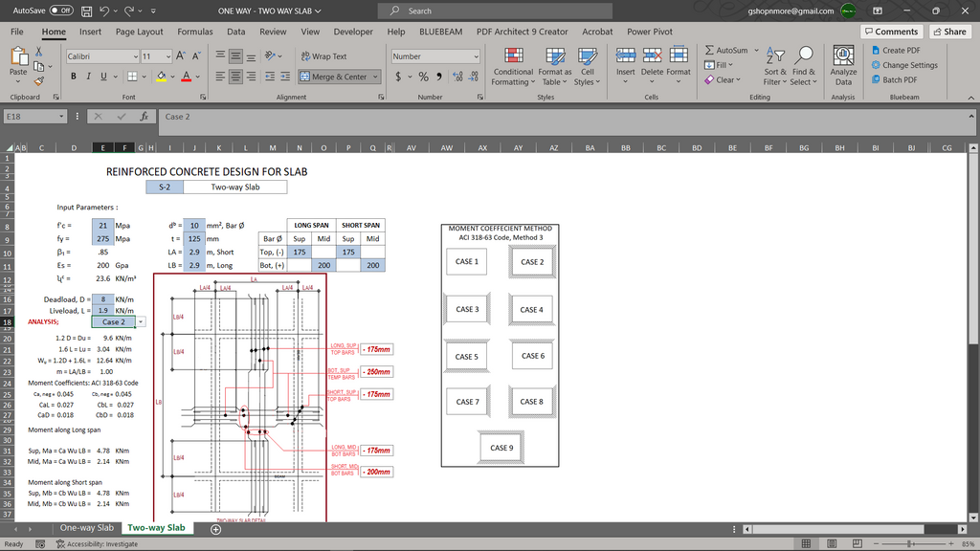Screen dimensions: 980x551
Task: Expand Merge & Center dropdown arrow
Action: [x=375, y=77]
